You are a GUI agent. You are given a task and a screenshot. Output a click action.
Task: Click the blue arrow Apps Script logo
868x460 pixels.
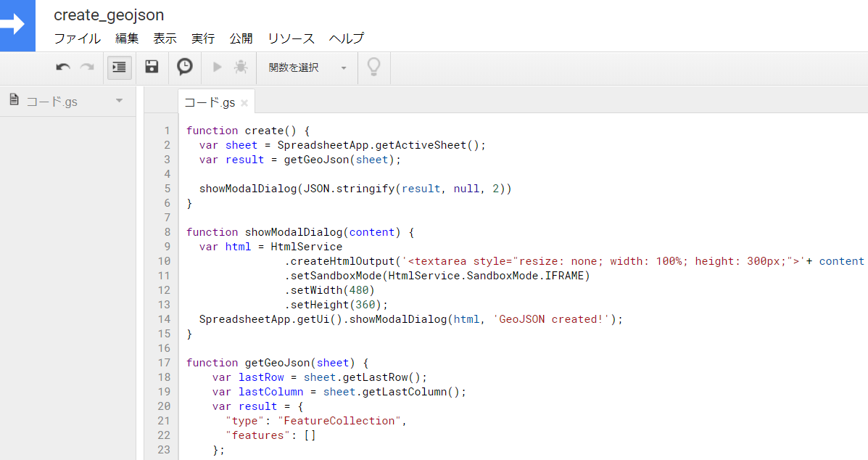coord(17,25)
